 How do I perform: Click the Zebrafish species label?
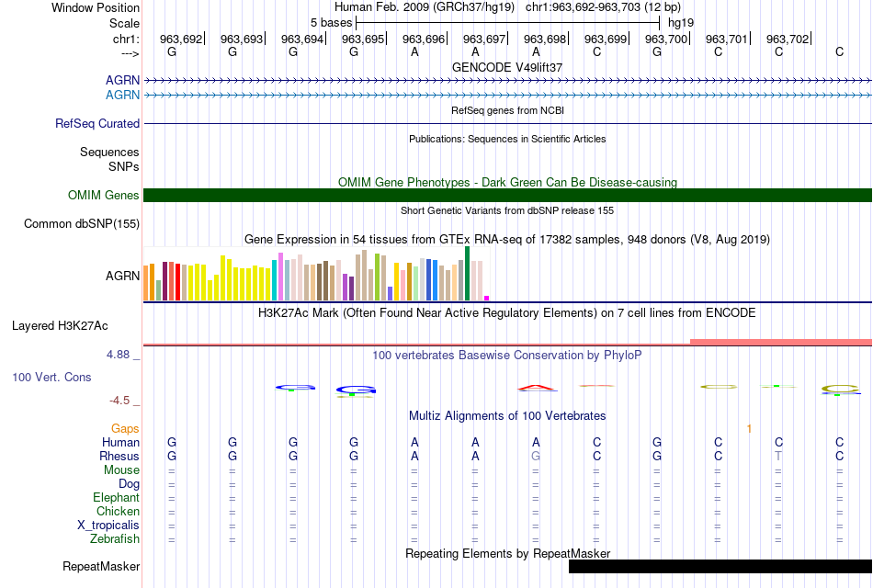pyautogui.click(x=115, y=538)
